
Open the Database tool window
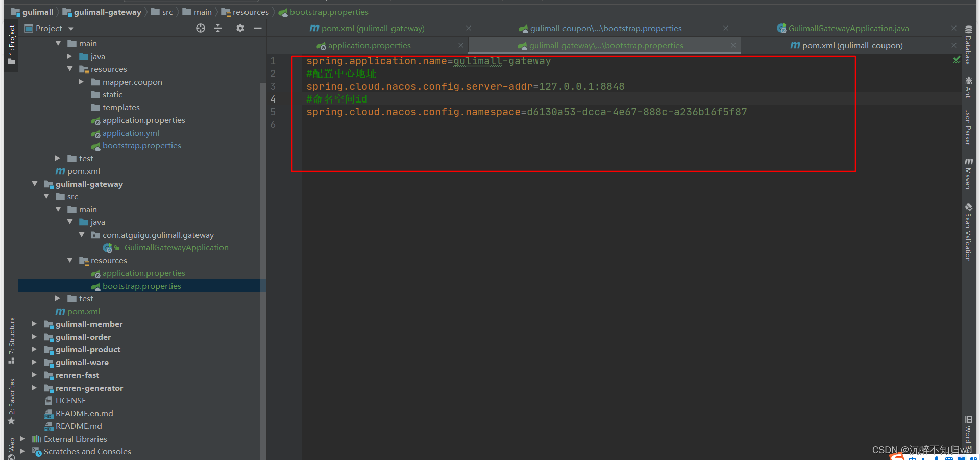968,45
